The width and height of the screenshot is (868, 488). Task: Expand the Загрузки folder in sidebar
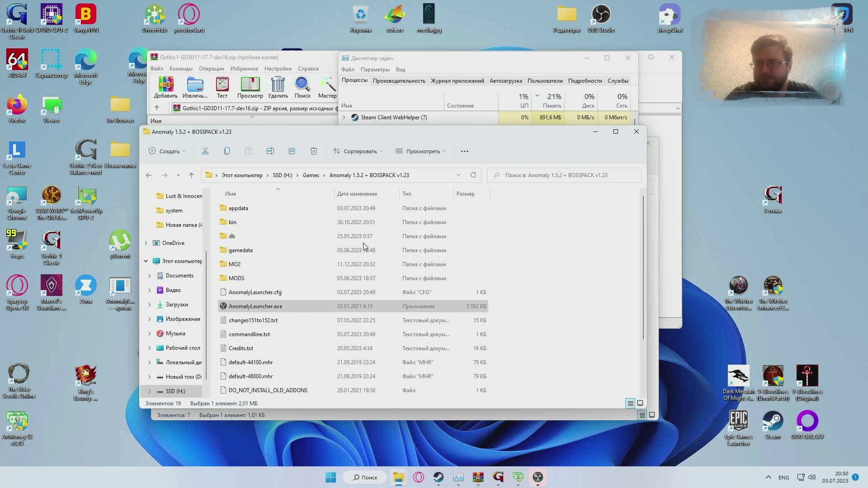(150, 305)
